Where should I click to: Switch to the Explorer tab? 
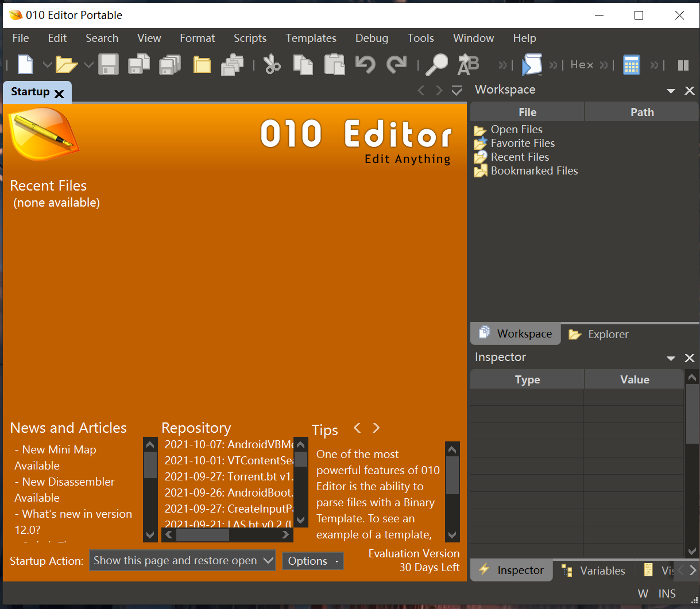click(x=598, y=334)
